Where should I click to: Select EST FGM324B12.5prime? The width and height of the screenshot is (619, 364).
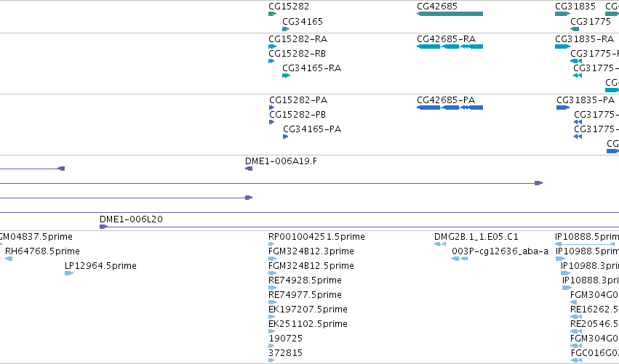coord(311,266)
